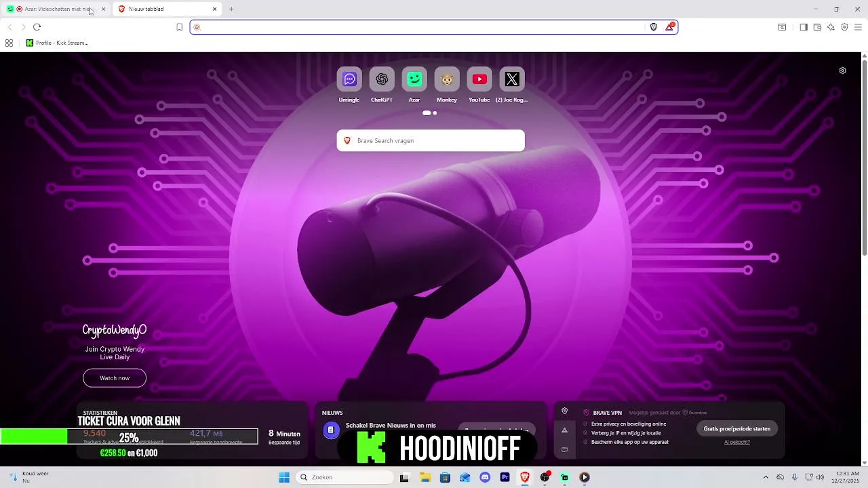The height and width of the screenshot is (488, 868).
Task: Open Microsoft Store from taskbar
Action: [x=445, y=477]
